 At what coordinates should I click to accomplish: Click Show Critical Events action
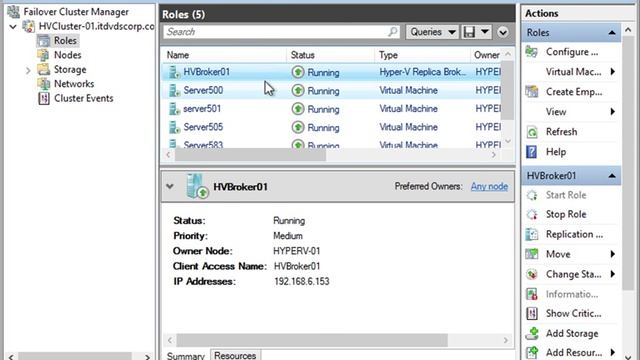pos(573,313)
